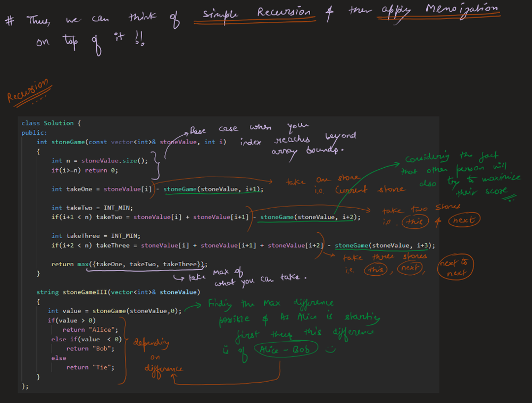Viewport: 532px width, 403px height.
Task: Click the 'return max({takeOne, takeTwo, takeThree})' statement
Action: [x=129, y=264]
